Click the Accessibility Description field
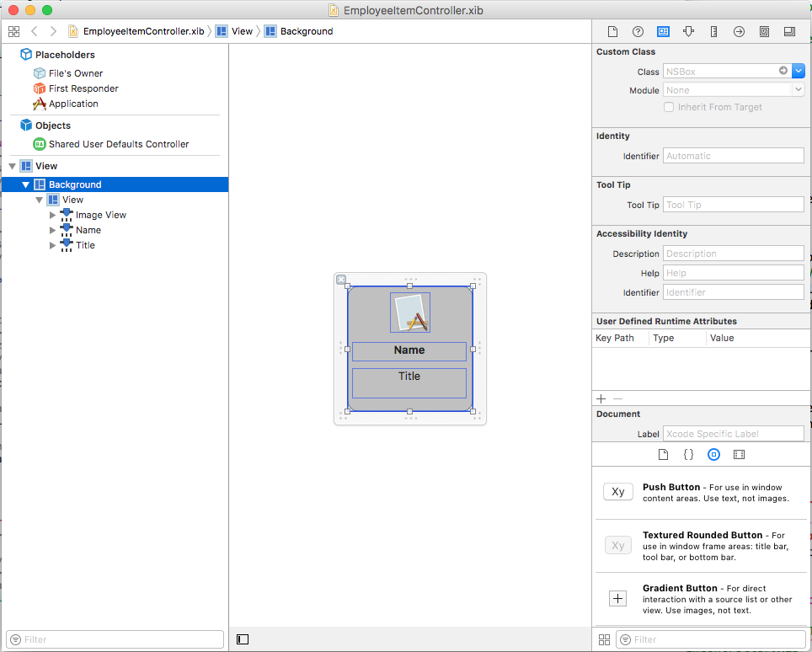This screenshot has width=812, height=652. pyautogui.click(x=734, y=254)
